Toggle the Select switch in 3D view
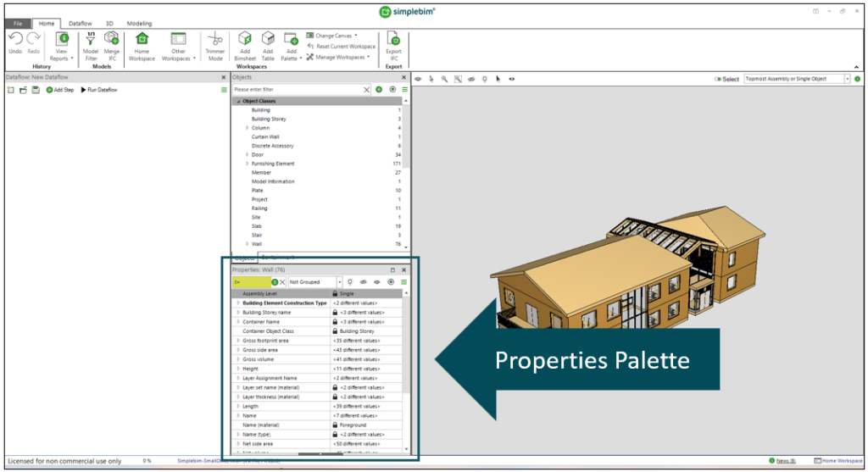The height and width of the screenshot is (472, 868). pyautogui.click(x=717, y=79)
